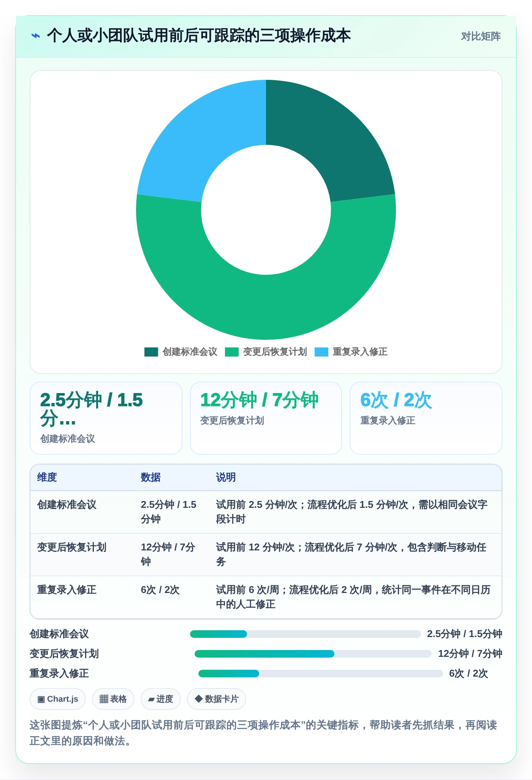The image size is (532, 780).
Task: Select the 表格 tag chip
Action: (113, 699)
